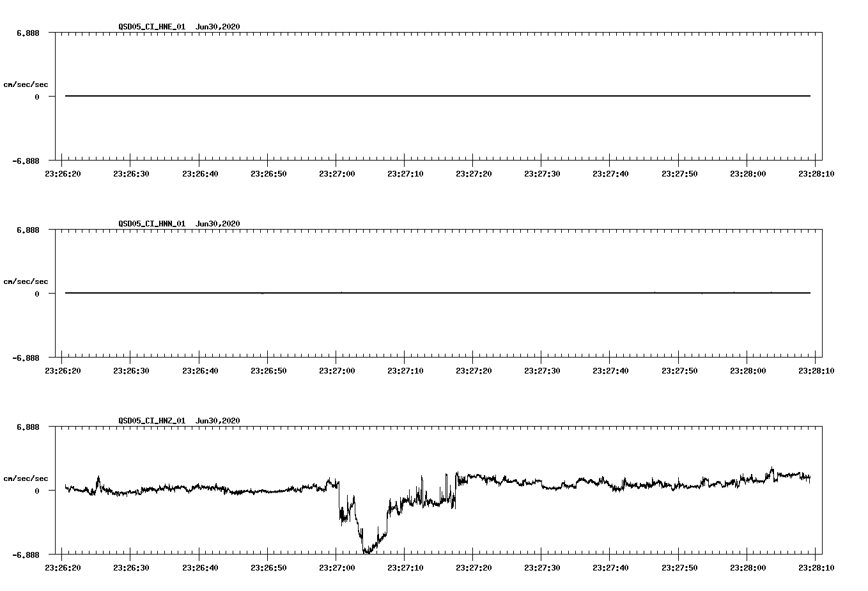Screen dimensions: 868x591
Task: Click the flat HNE trace line
Action: [x=438, y=96]
